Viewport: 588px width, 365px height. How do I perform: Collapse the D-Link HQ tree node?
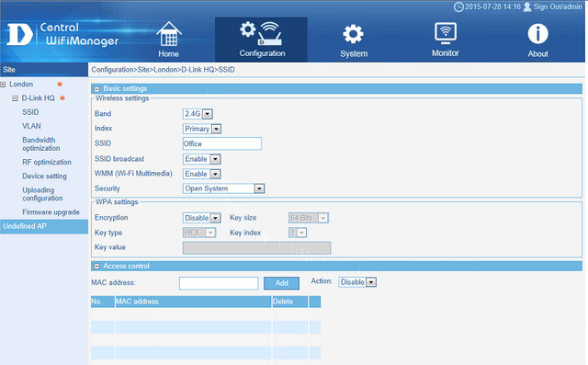click(x=15, y=98)
